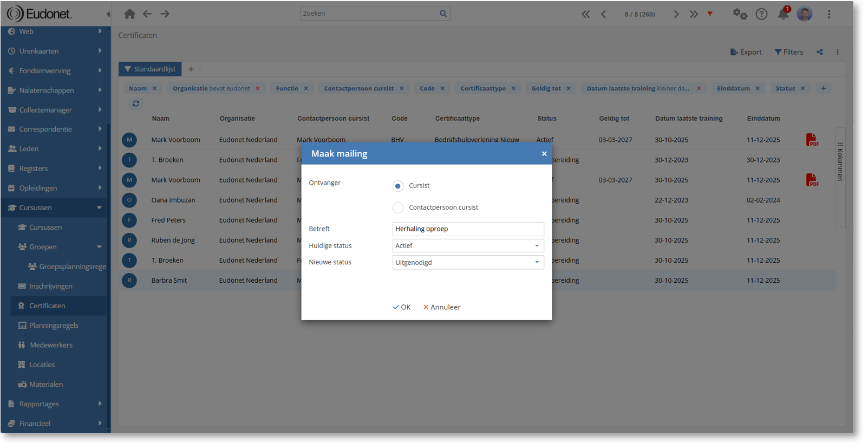The image size is (868, 448).
Task: Confirm the mailing with OK
Action: point(402,307)
